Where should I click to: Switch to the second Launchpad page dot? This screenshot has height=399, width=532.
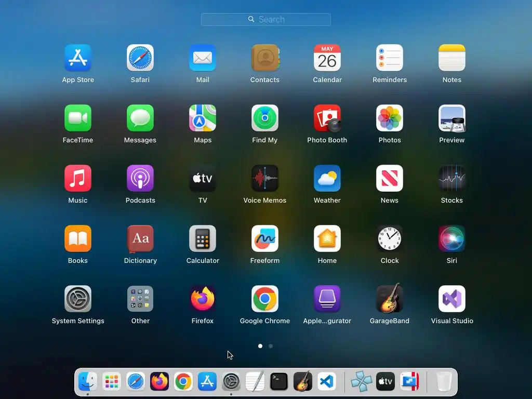(x=271, y=346)
